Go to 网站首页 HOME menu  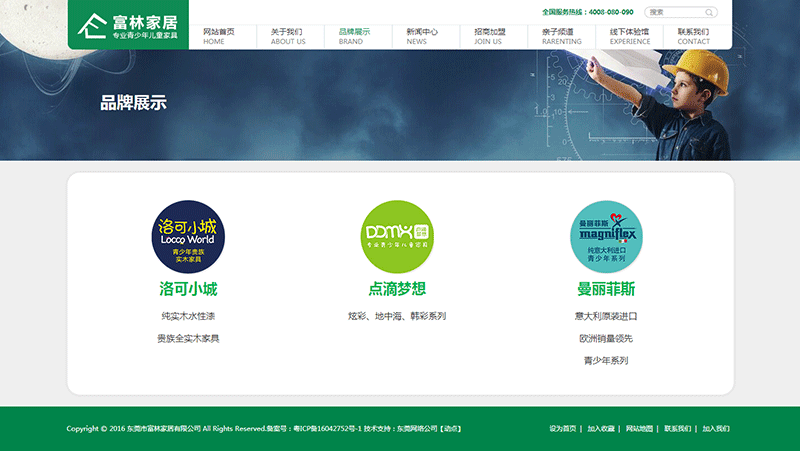pyautogui.click(x=219, y=36)
